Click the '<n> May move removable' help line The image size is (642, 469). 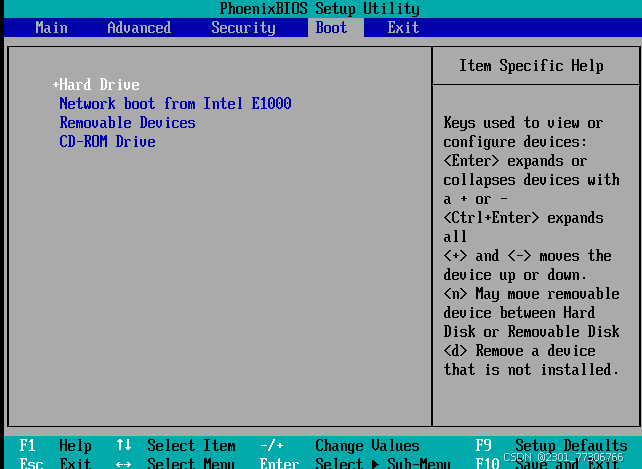click(531, 294)
